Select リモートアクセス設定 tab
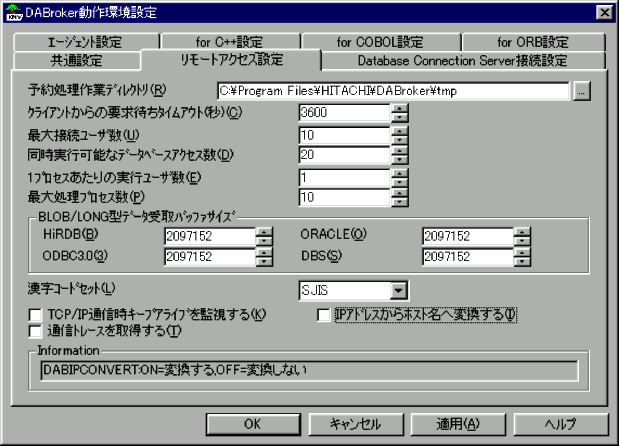Image resolution: width=619 pixels, height=446 pixels. (232, 59)
